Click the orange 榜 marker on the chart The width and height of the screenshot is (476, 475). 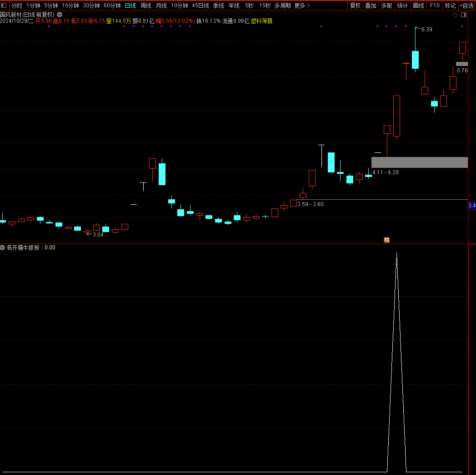pyautogui.click(x=387, y=240)
